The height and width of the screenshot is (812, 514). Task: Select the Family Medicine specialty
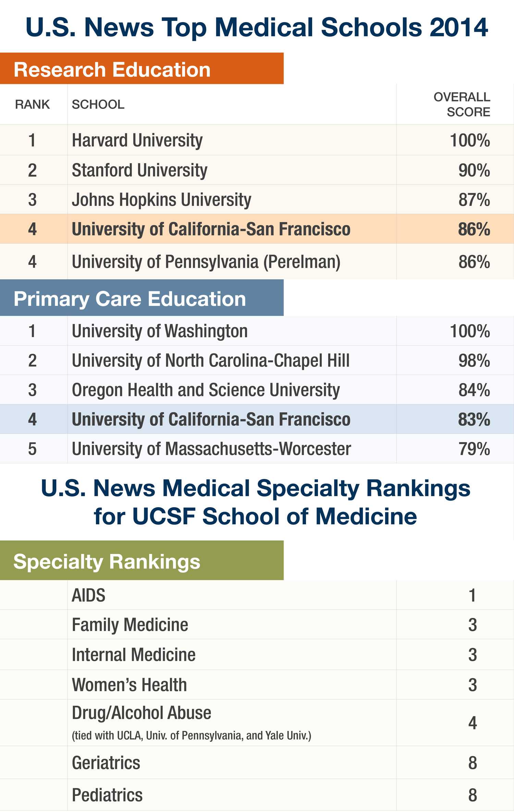(x=130, y=625)
